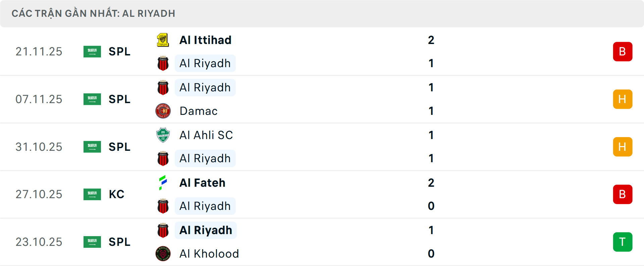
Task: Click the Saudi flag on the KC match row
Action: coord(92,194)
